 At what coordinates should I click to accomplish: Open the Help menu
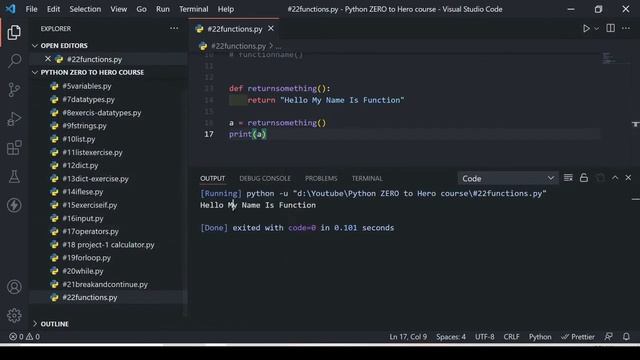tap(226, 9)
